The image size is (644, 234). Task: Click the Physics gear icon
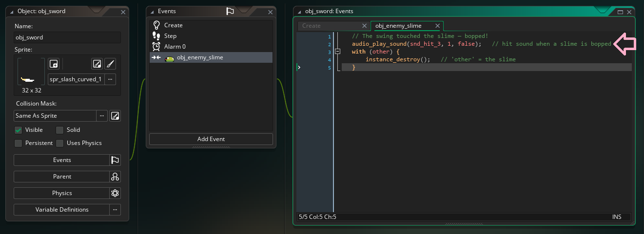point(115,193)
